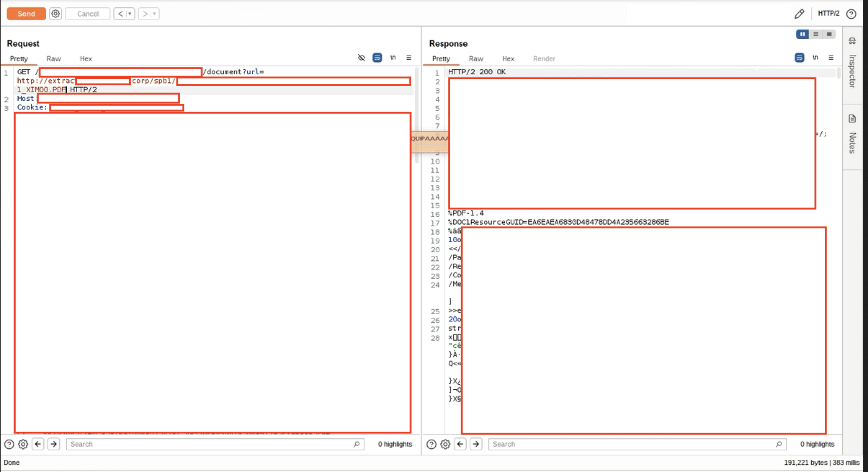Open the Request panel hamburger menu icon
Screen dimensions: 868x472
pos(409,58)
